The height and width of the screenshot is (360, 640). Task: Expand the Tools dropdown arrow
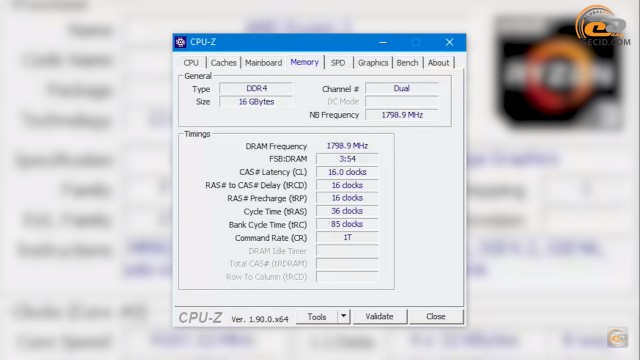pyautogui.click(x=344, y=316)
